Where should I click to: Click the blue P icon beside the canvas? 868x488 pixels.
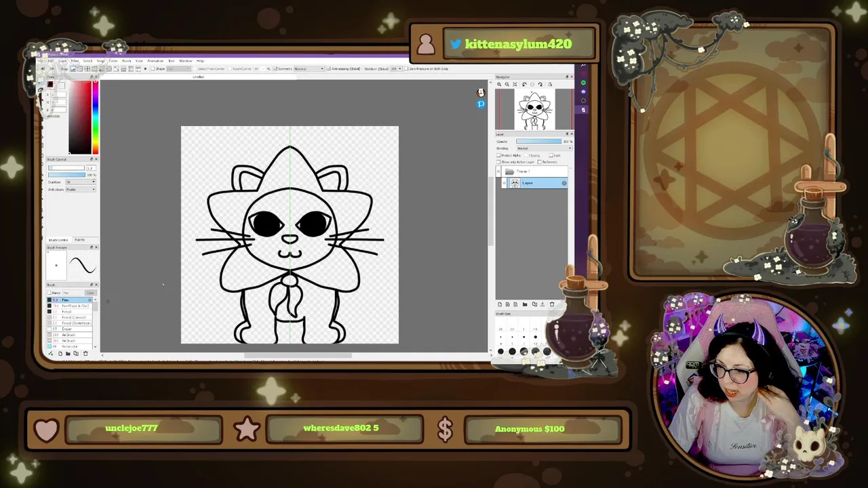click(x=481, y=104)
